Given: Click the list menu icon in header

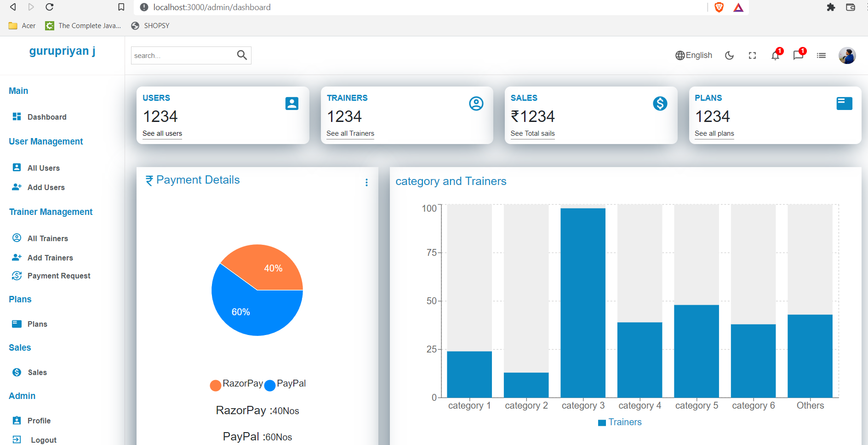Looking at the screenshot, I should click(x=821, y=56).
